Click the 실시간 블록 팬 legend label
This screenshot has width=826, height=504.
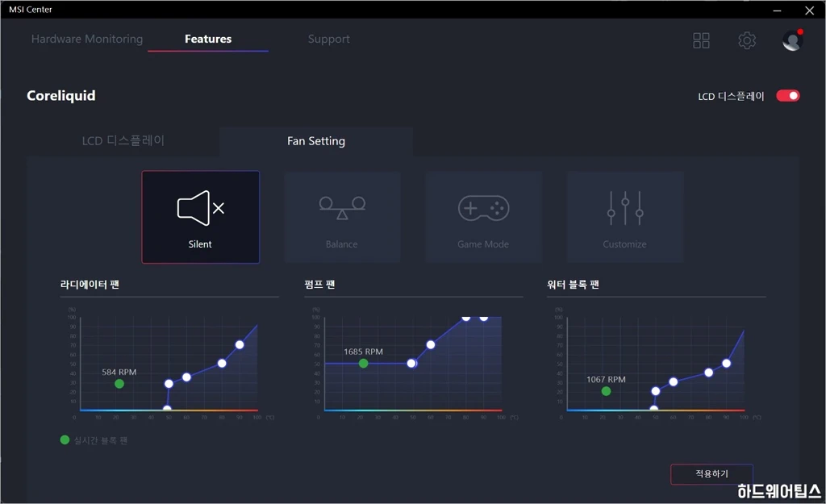[x=101, y=440]
